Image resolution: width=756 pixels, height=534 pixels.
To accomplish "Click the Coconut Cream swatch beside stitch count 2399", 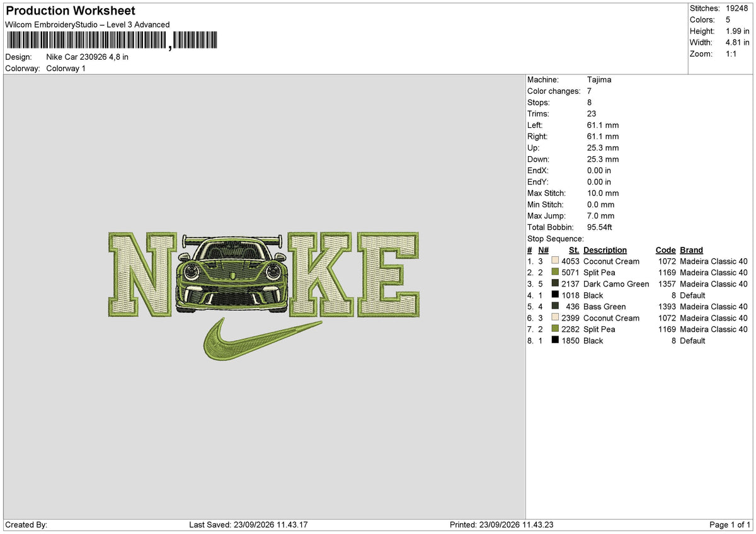I will pos(555,317).
